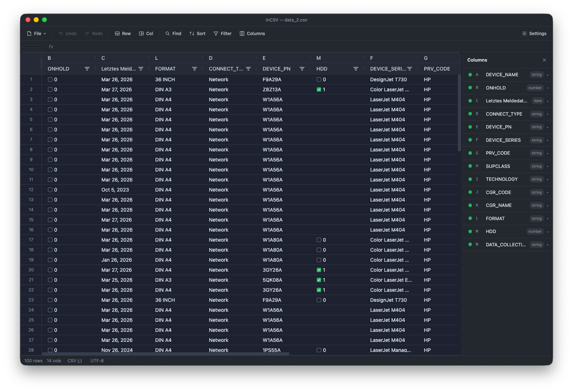573x392 pixels.
Task: Open the Find search tool
Action: pos(173,34)
